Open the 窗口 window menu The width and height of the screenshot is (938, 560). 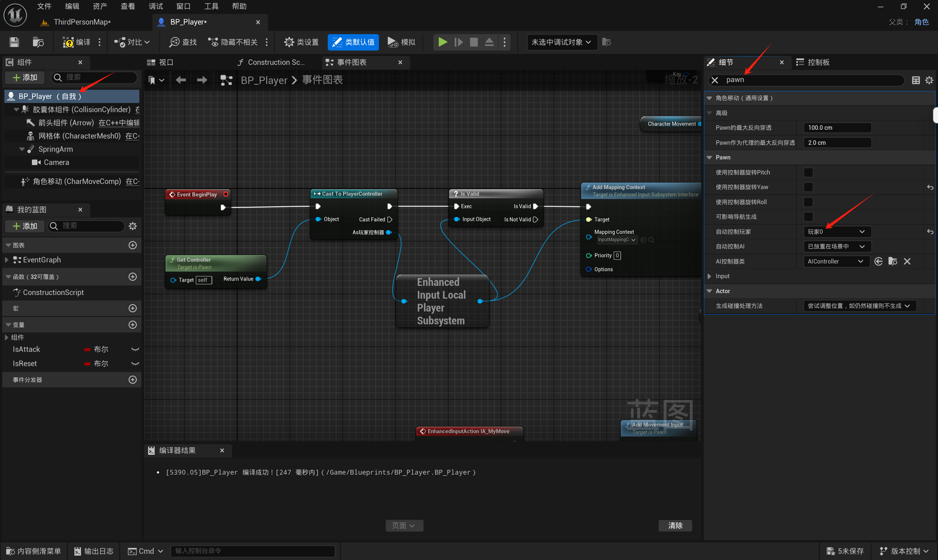click(x=183, y=6)
